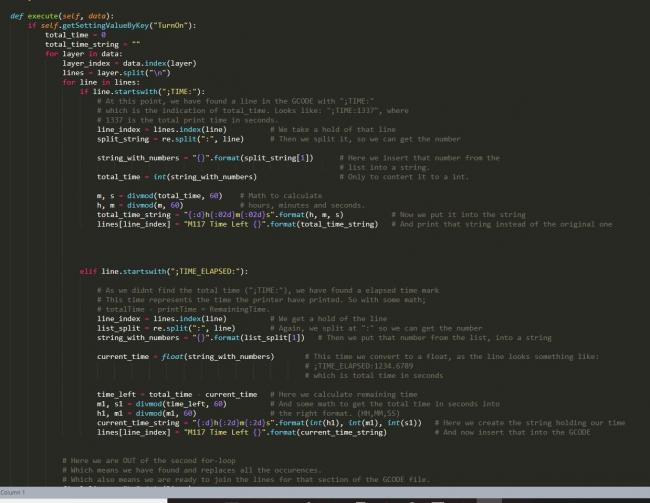Click the 'time_left = total_time - current_time' line
This screenshot has height=503, width=650.
pyautogui.click(x=175, y=394)
